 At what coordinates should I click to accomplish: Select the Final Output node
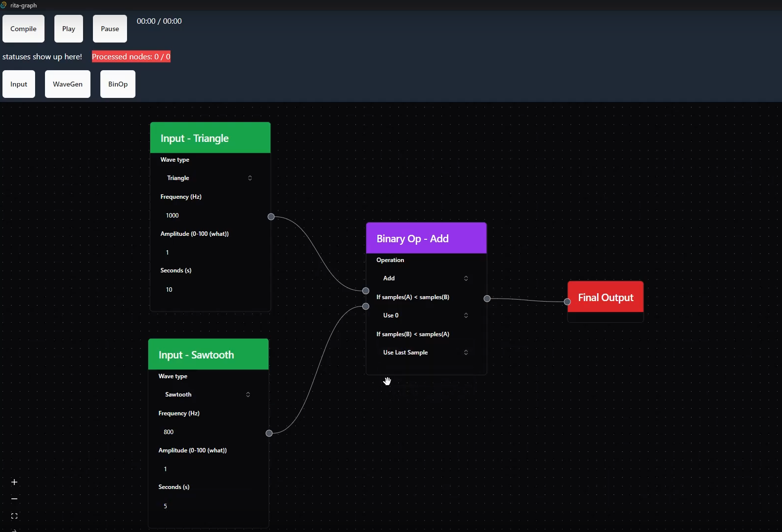point(606,297)
